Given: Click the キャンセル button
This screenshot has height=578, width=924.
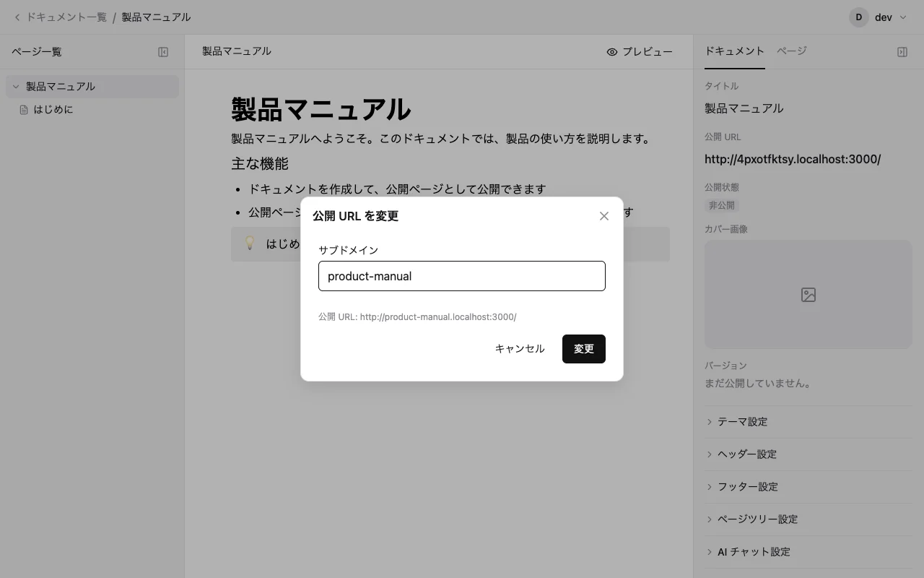Looking at the screenshot, I should tap(520, 349).
